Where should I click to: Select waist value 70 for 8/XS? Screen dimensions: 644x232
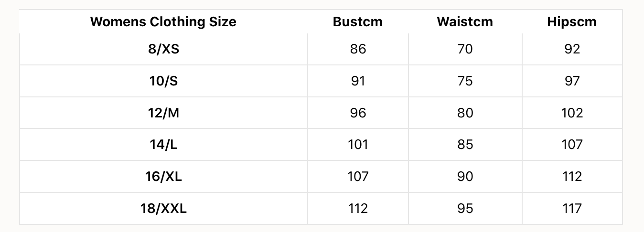coord(465,49)
